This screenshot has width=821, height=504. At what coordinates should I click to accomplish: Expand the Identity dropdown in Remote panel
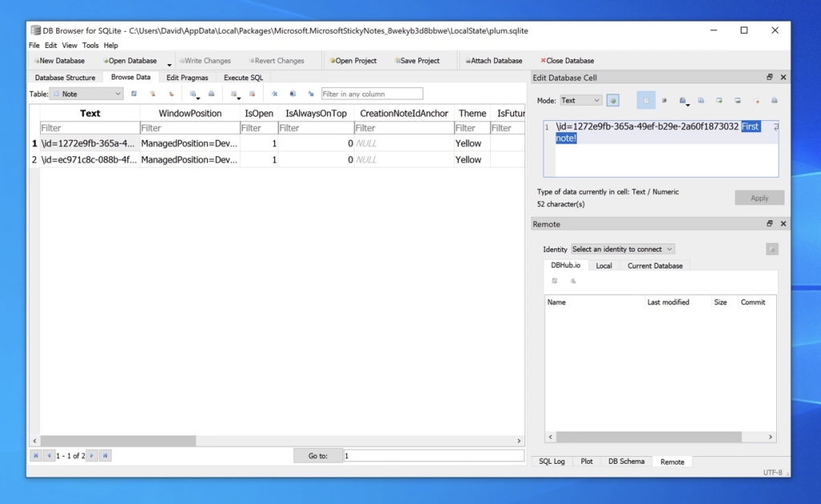pos(622,249)
